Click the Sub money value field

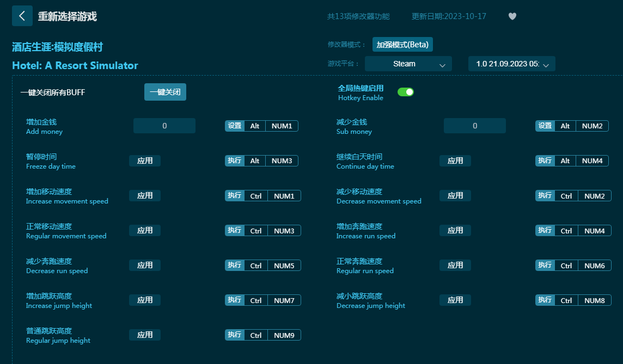point(475,126)
